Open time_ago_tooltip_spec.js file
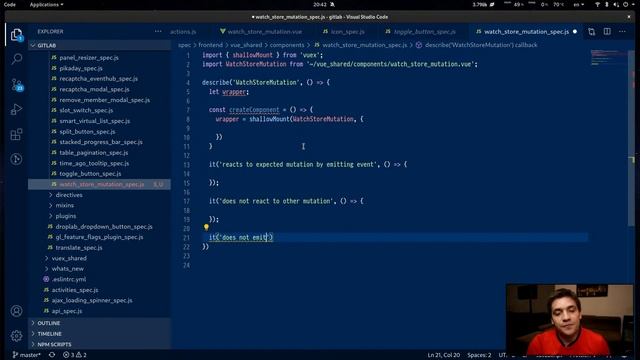The image size is (640, 360). [94, 163]
